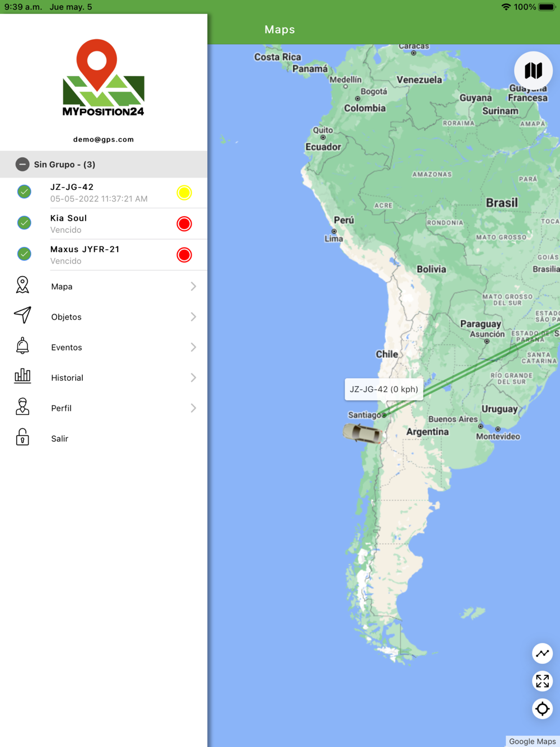Screen dimensions: 560x747
Task: Uncheck the Maxus JYFR-21 checkbox
Action: point(24,254)
